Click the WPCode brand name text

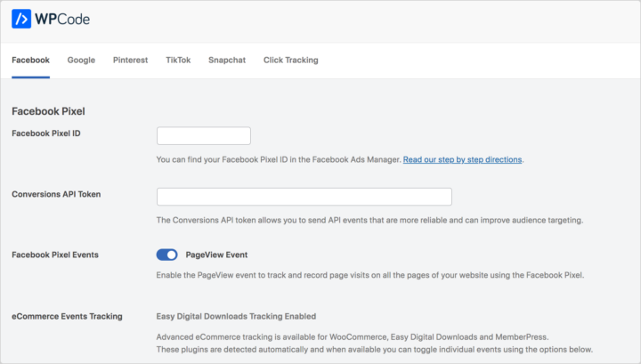coord(63,19)
